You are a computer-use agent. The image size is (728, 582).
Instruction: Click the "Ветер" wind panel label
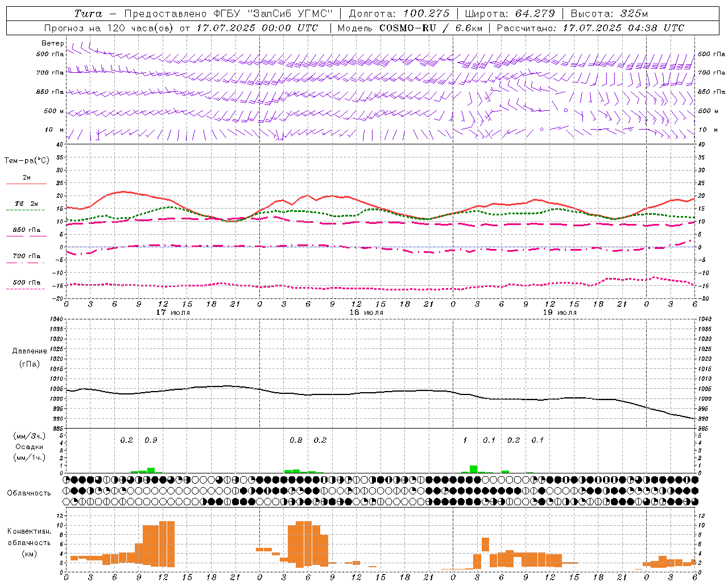[52, 43]
